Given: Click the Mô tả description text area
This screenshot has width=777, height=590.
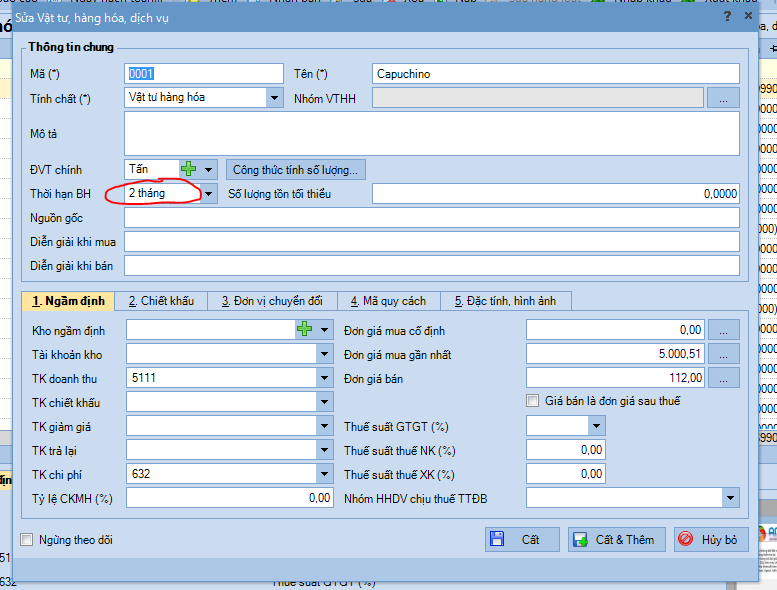Looking at the screenshot, I should tap(432, 134).
